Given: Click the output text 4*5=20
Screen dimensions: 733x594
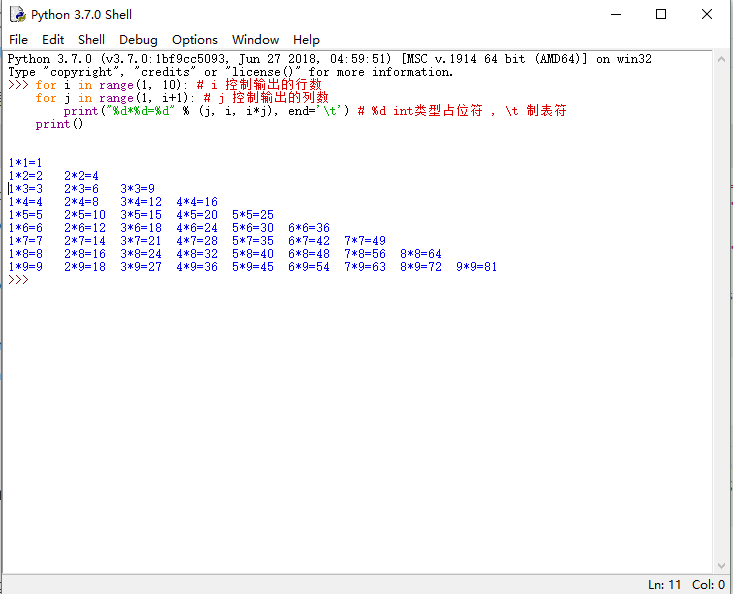Looking at the screenshot, I should coord(197,215).
